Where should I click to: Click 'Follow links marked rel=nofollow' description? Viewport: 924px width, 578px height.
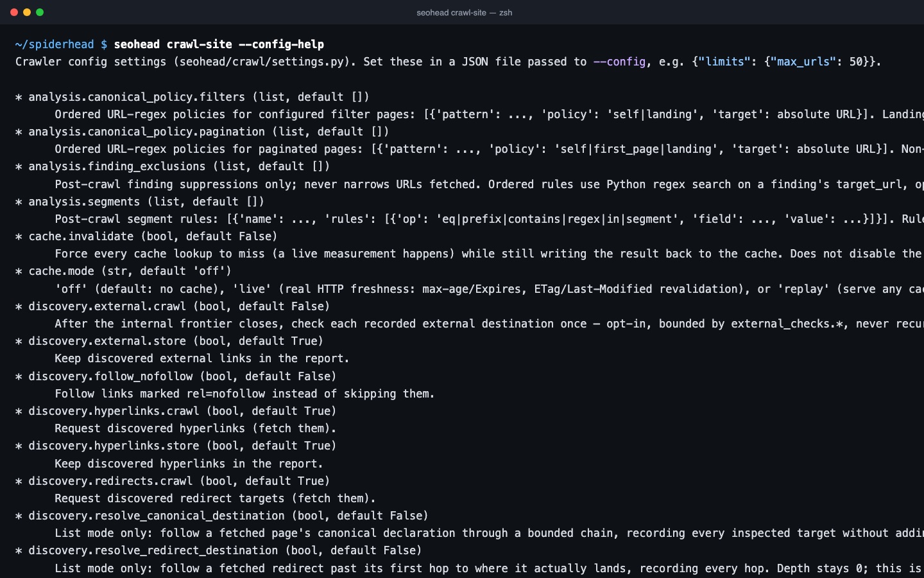click(x=245, y=394)
